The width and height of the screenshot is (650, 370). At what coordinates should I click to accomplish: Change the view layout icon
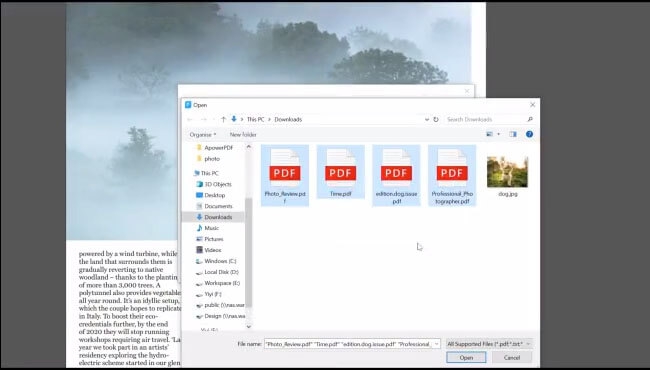click(490, 134)
